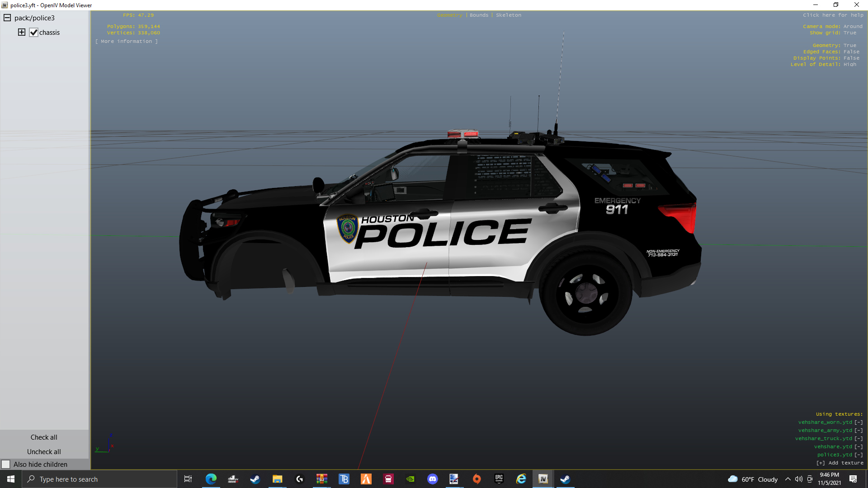Open OpenIV taskbar icon
This screenshot has width=868, height=488.
pyautogui.click(x=543, y=479)
